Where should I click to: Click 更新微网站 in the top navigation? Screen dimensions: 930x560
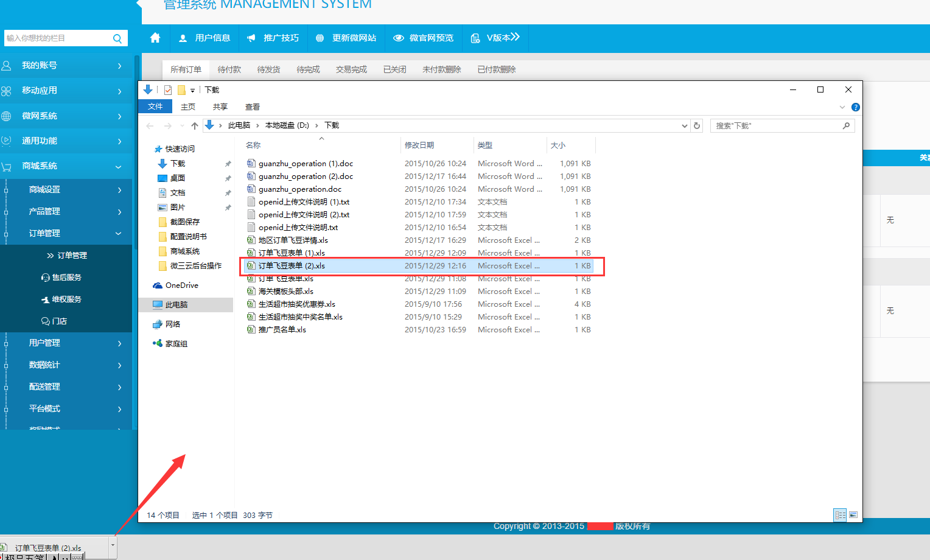354,38
